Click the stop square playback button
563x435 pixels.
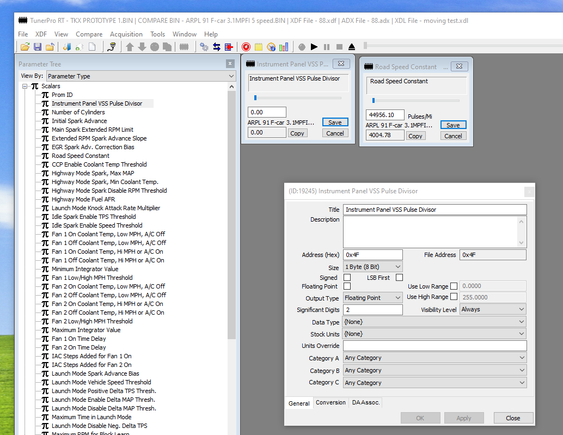pyautogui.click(x=339, y=47)
